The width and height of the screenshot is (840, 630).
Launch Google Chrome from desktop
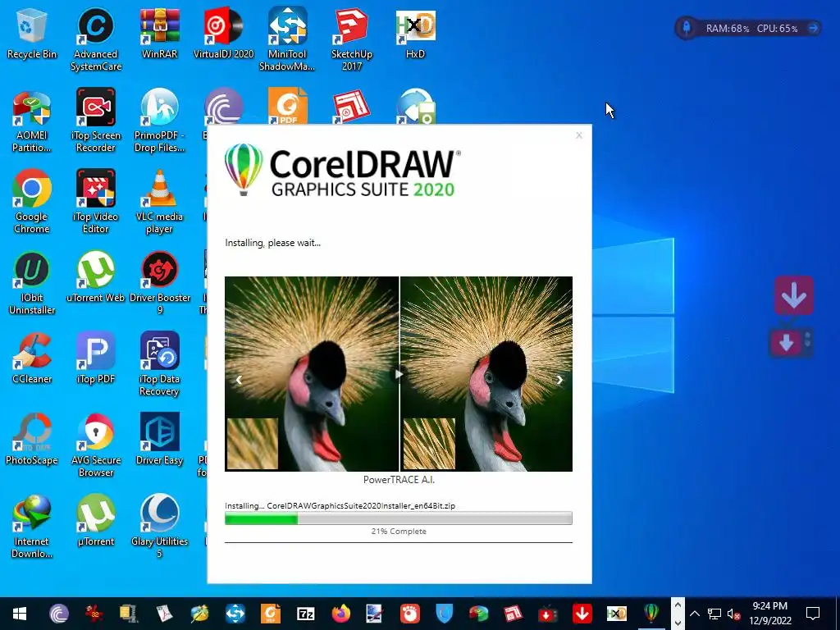pos(32,203)
